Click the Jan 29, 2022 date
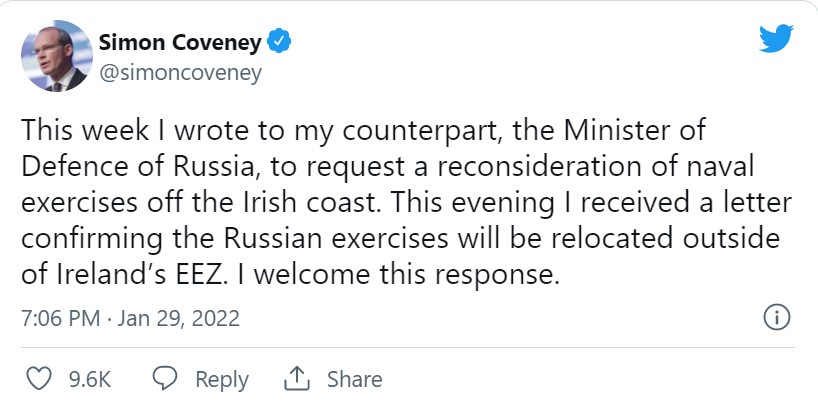 178,318
